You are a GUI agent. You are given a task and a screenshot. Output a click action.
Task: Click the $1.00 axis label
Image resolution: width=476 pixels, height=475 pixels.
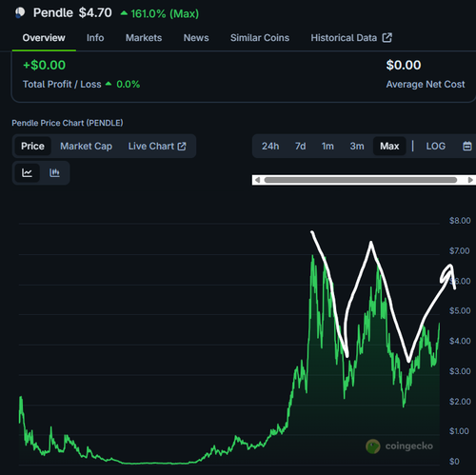coord(459,431)
